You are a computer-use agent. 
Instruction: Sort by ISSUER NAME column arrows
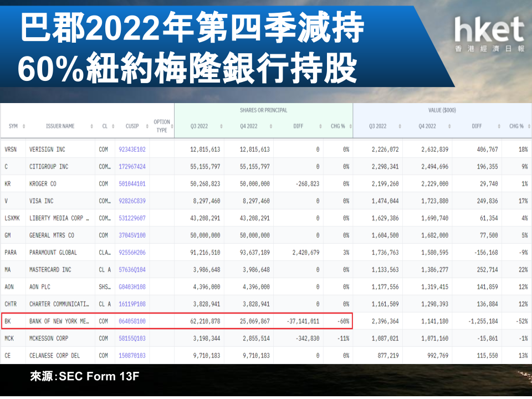(91, 126)
